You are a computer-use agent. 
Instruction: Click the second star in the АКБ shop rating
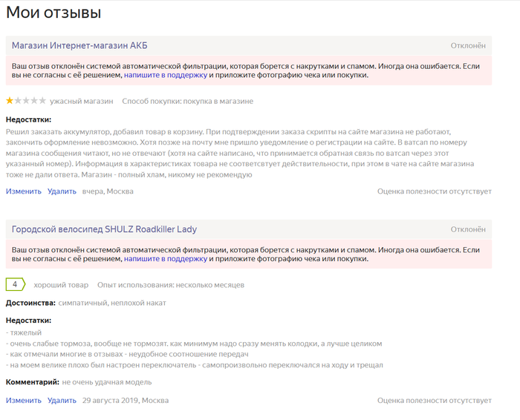tap(18, 101)
